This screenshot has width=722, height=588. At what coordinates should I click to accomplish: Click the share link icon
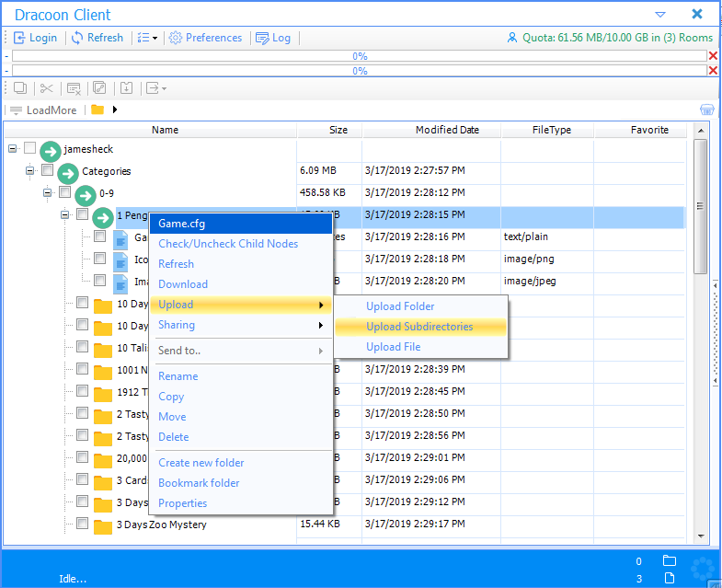[x=99, y=87]
